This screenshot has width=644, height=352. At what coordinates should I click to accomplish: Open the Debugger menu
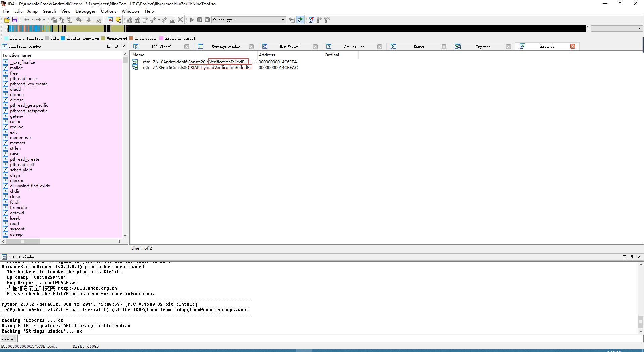(86, 11)
